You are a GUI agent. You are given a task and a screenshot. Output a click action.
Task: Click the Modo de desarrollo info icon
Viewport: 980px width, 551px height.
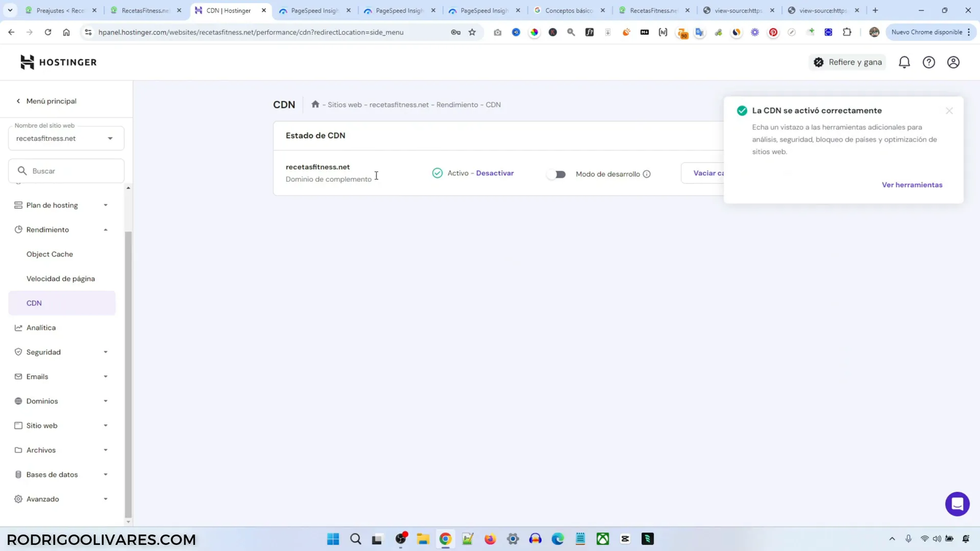click(x=647, y=174)
